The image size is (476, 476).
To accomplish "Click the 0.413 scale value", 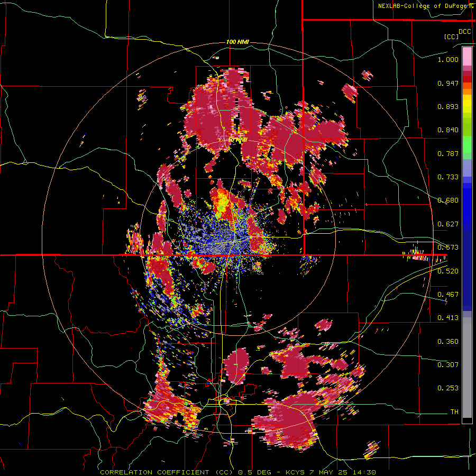I will [448, 318].
